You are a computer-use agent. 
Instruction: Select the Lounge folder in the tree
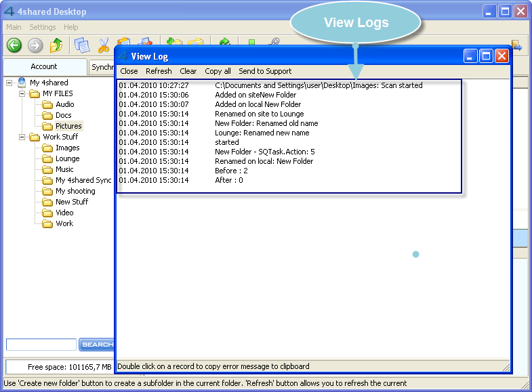[x=68, y=158]
